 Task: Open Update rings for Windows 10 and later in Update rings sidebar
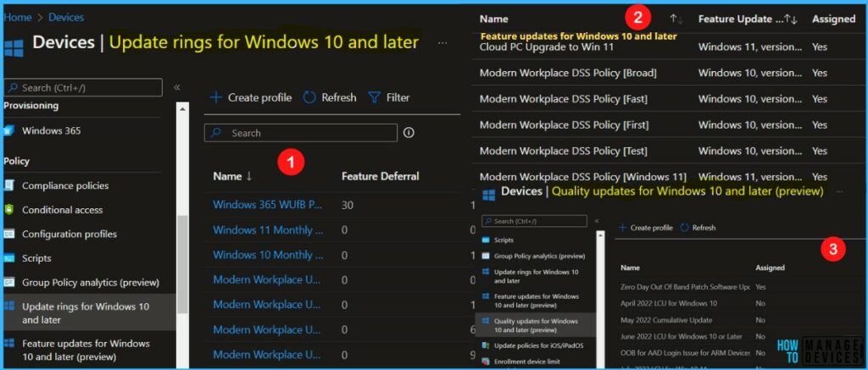click(88, 313)
